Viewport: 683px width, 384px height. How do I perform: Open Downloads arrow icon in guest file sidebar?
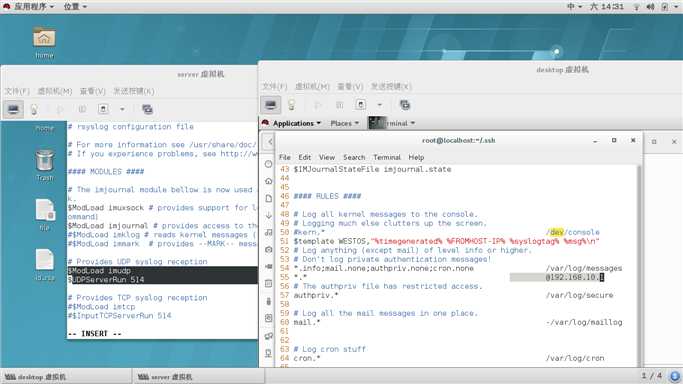click(x=269, y=215)
